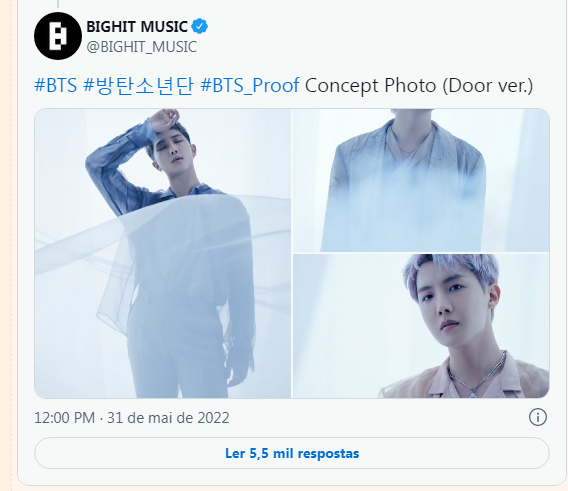Viewport: 568px width, 491px height.
Task: Open the #BTS hashtag
Action: tap(56, 86)
